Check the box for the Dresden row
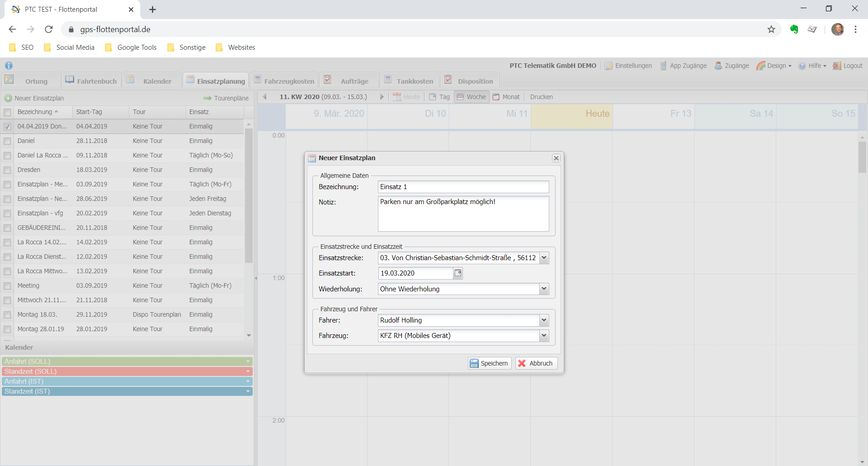Viewport: 868px width, 466px height. (x=7, y=170)
